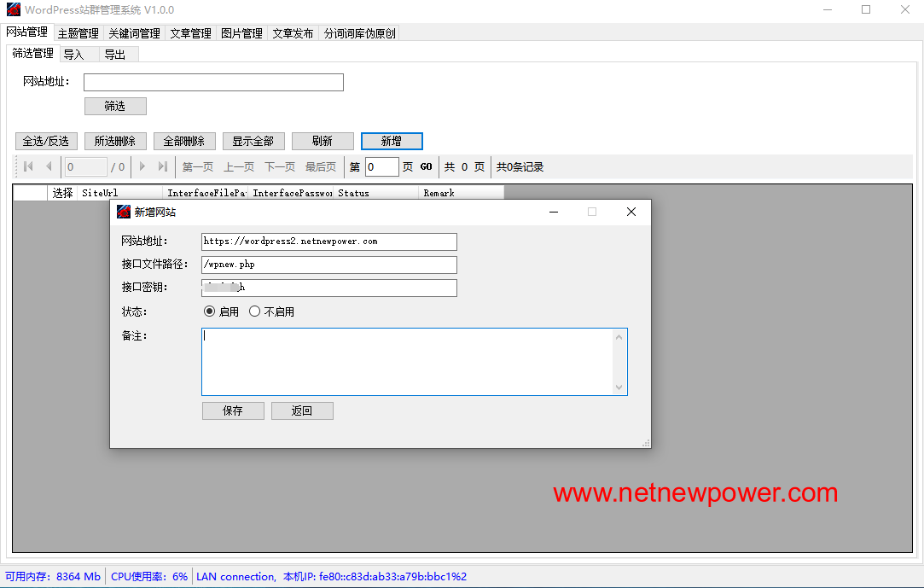The width and height of the screenshot is (924, 588).
Task: Focus the page number field after 第
Action: (x=382, y=166)
